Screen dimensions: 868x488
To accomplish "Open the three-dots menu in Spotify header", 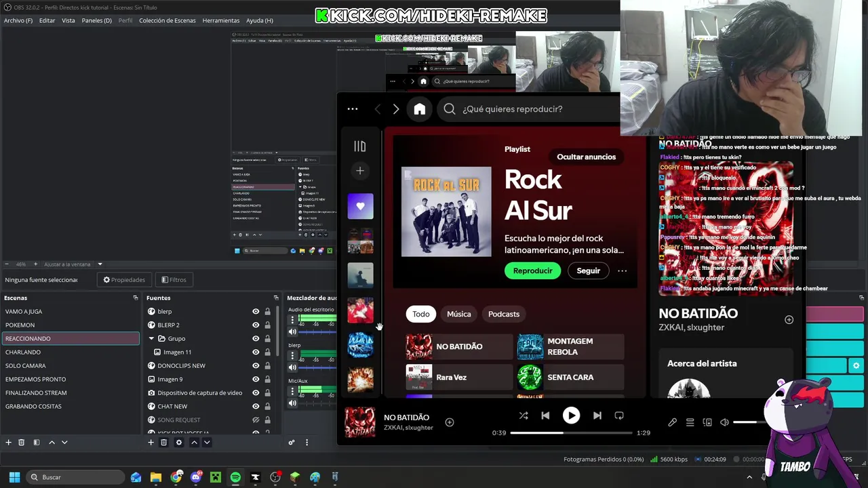I will click(x=353, y=109).
